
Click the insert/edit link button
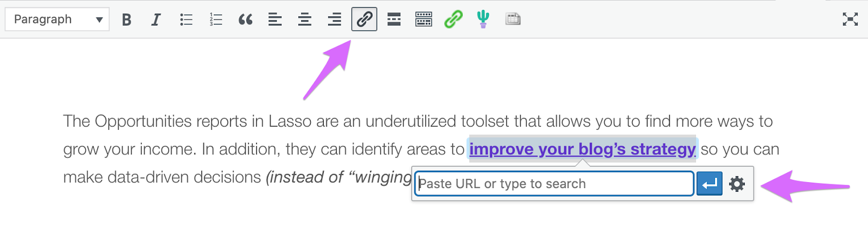click(364, 20)
